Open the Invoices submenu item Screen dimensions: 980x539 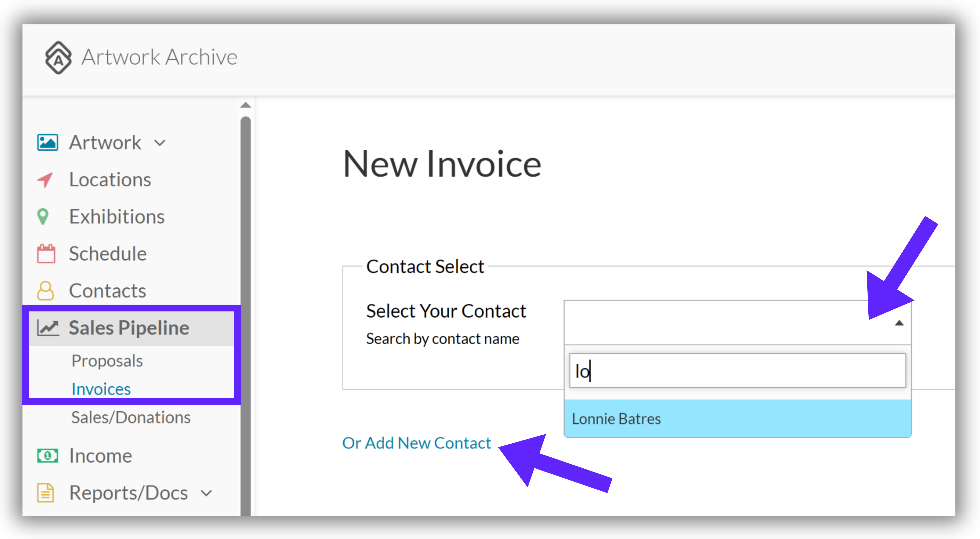(101, 389)
